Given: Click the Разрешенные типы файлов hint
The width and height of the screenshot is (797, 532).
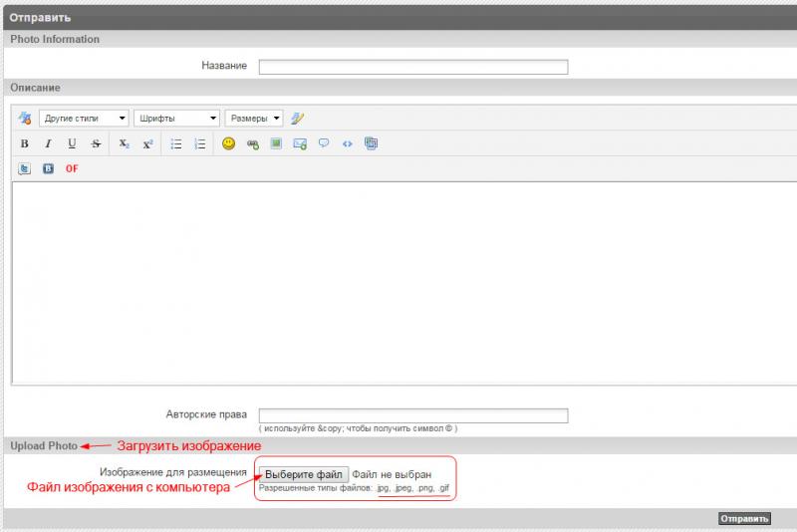Looking at the screenshot, I should [355, 488].
